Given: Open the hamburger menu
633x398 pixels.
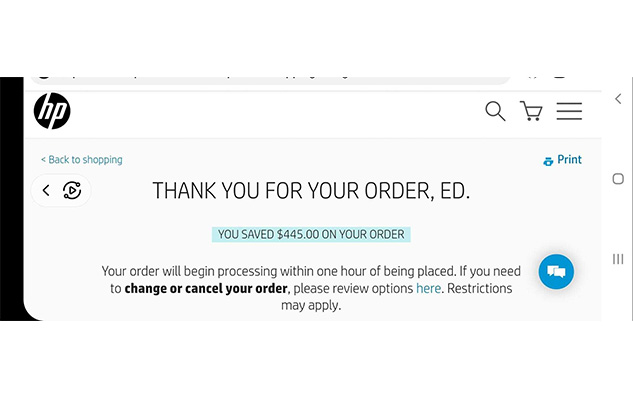Looking at the screenshot, I should tap(569, 111).
